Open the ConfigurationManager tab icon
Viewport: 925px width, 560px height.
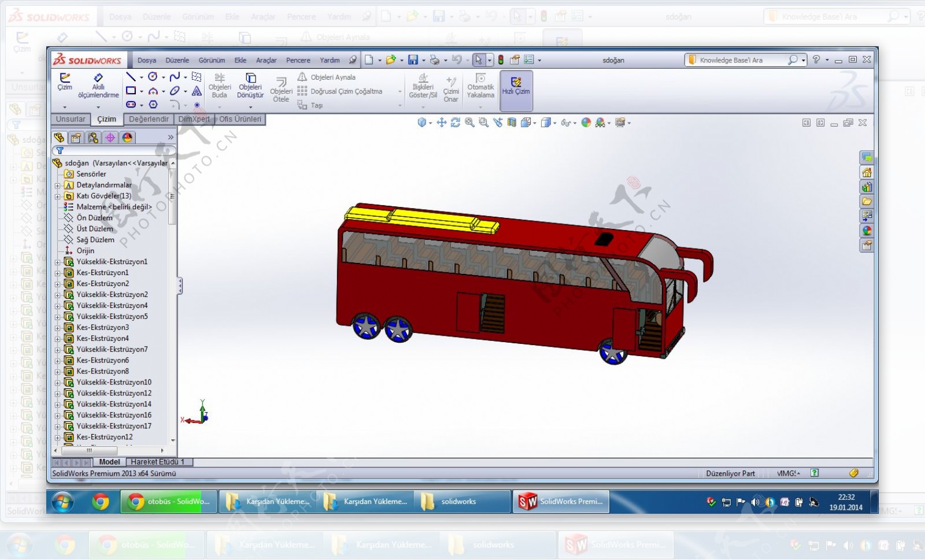[93, 137]
